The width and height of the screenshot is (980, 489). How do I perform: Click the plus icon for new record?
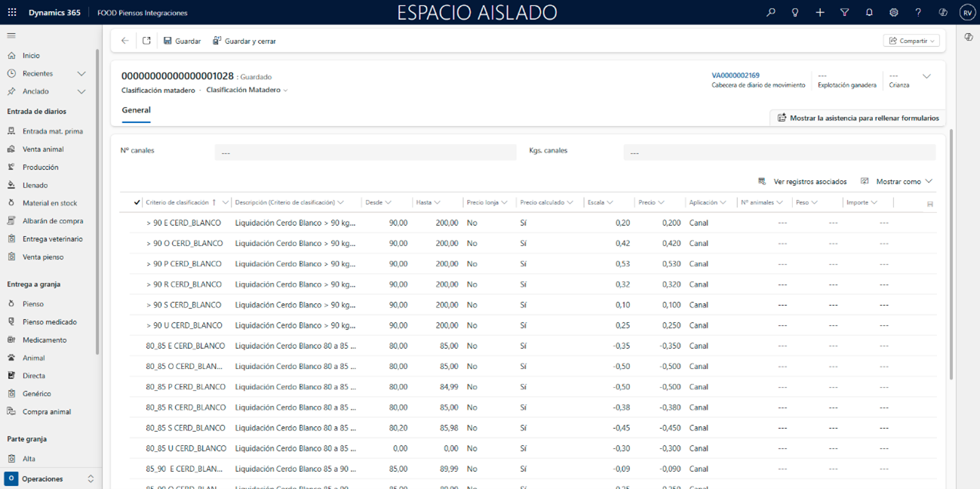coord(820,12)
